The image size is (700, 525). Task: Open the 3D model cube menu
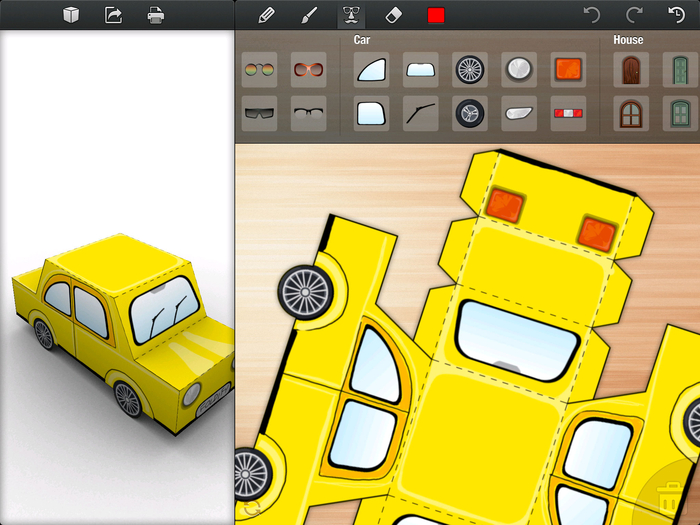(71, 15)
